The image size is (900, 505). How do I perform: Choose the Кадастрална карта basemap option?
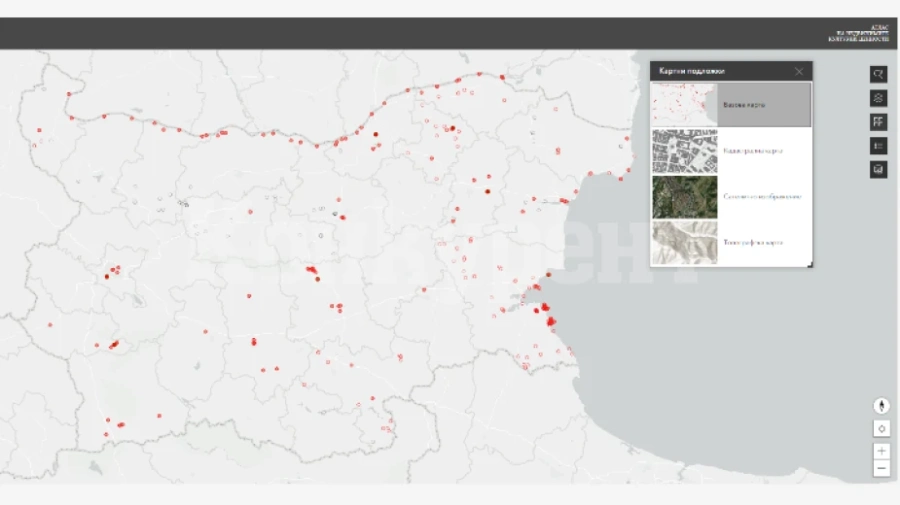(752, 151)
